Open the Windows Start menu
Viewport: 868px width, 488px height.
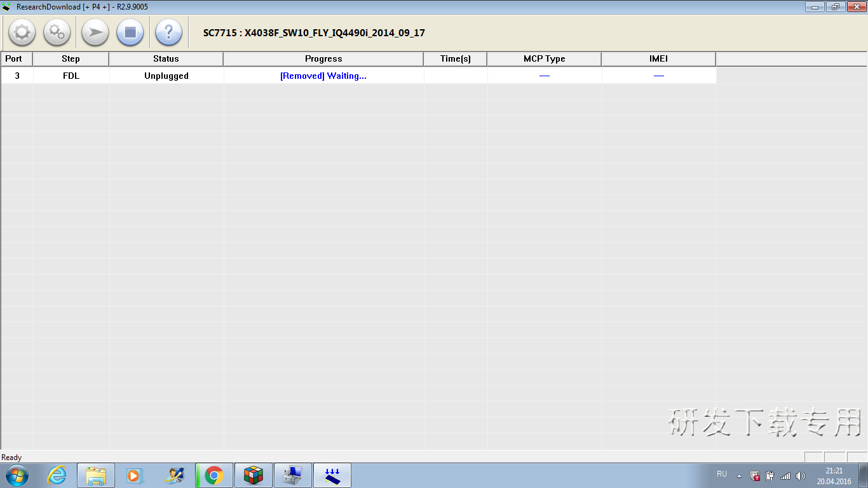tap(17, 475)
